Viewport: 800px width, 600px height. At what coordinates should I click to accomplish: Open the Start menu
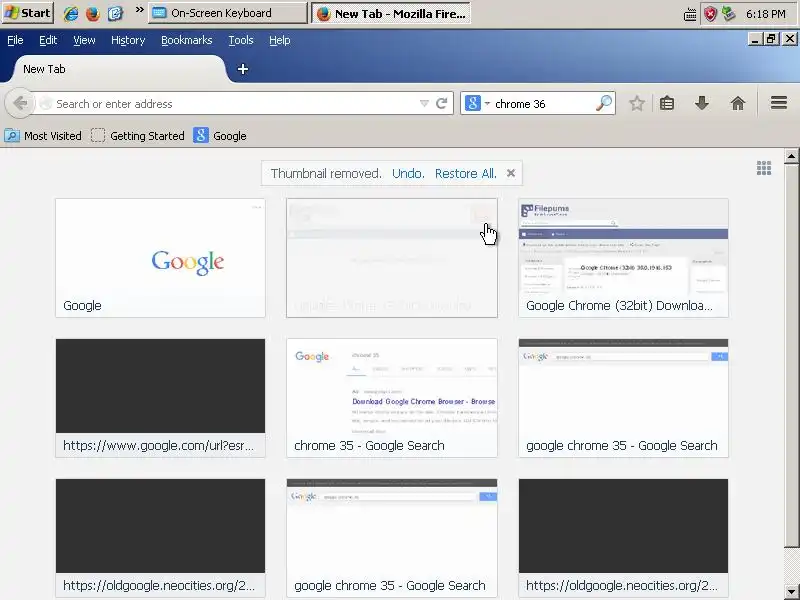(x=28, y=13)
